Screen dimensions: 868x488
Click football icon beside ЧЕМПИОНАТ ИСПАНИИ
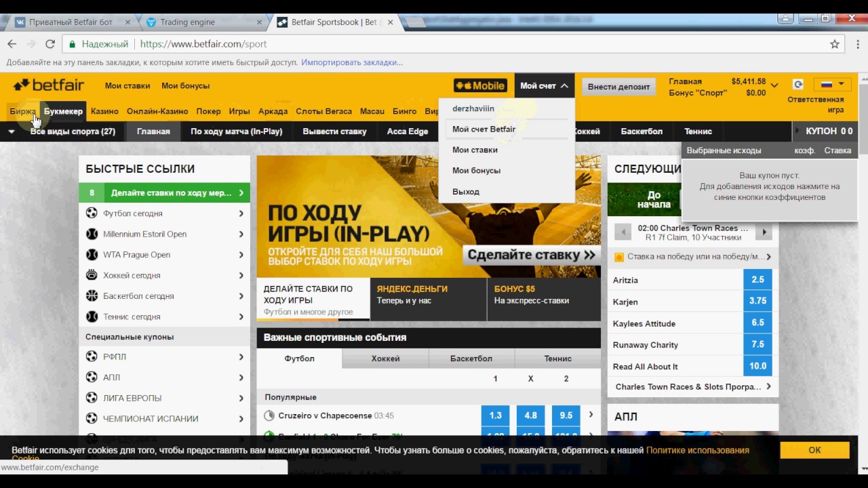pos(92,419)
